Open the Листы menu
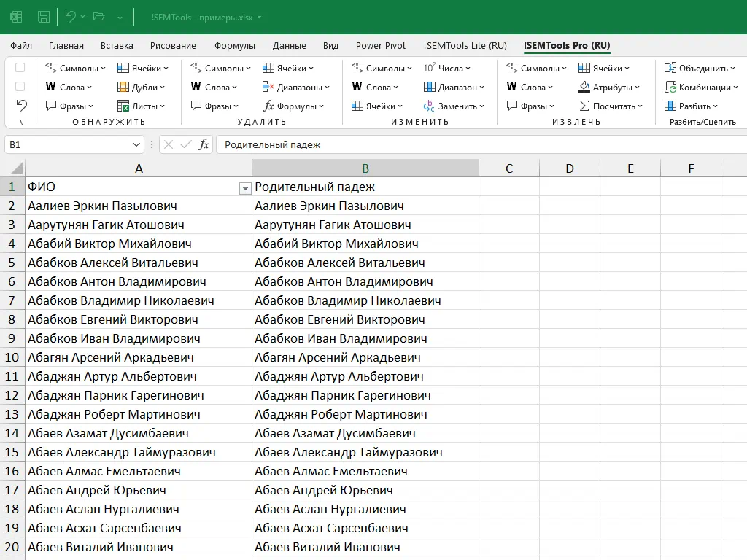Viewport: 747px width, 560px height. click(x=141, y=106)
